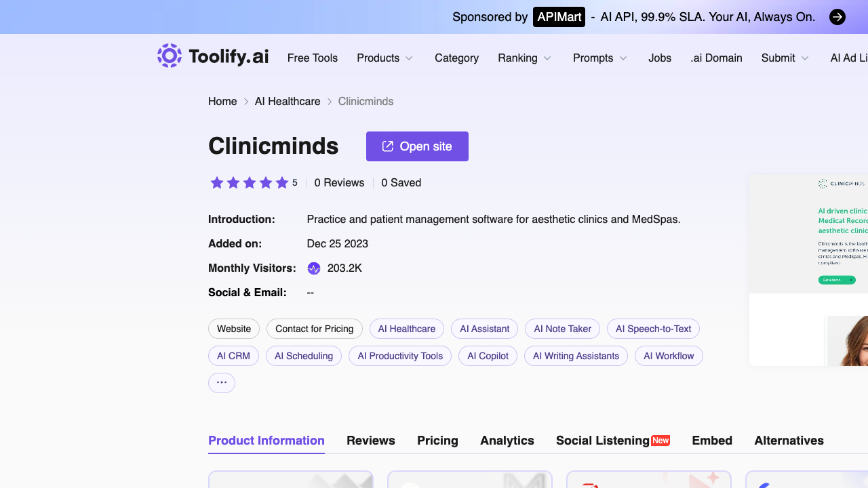Screen dimensions: 868x488
Task: Click the 203.2K visitors value
Action: [x=344, y=268]
